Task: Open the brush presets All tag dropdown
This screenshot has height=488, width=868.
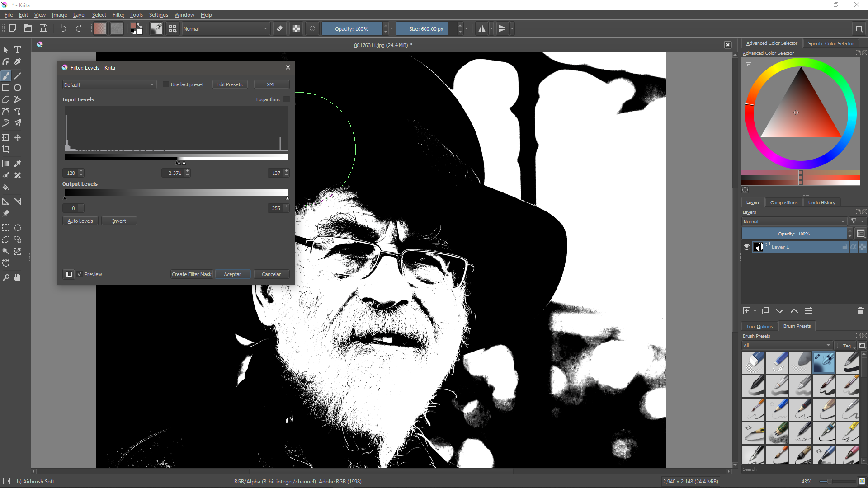Action: coord(787,346)
